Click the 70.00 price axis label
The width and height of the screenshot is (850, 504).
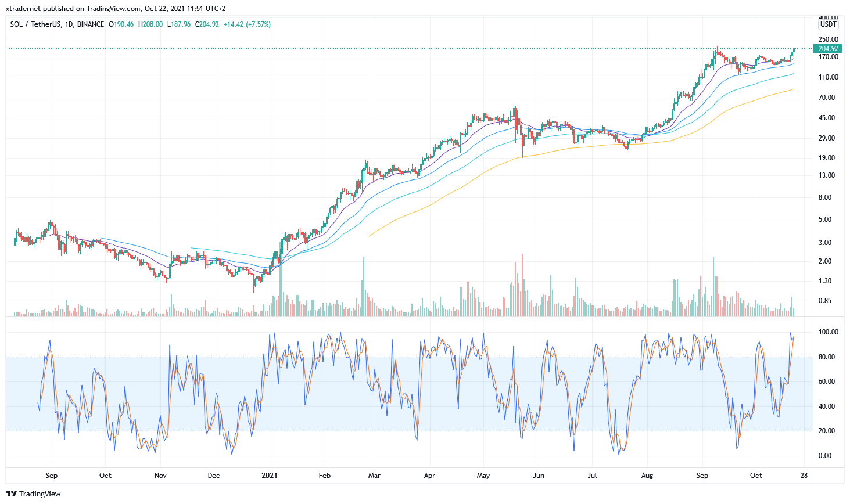tap(826, 98)
